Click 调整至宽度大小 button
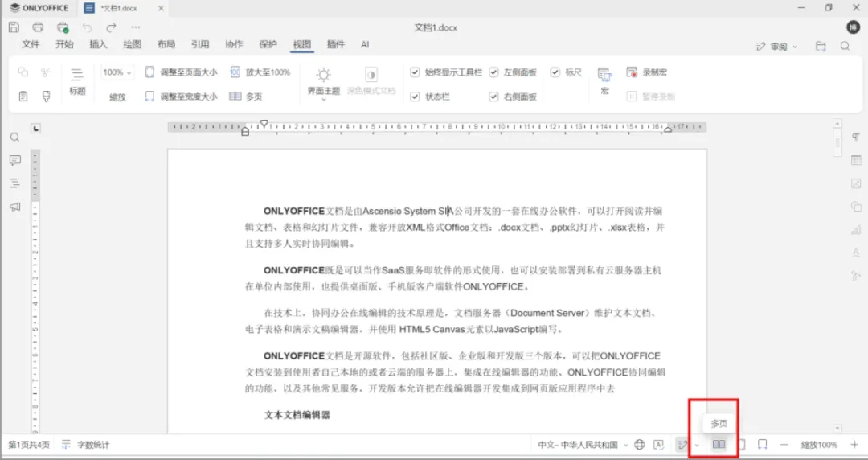868x460 pixels. tap(181, 97)
